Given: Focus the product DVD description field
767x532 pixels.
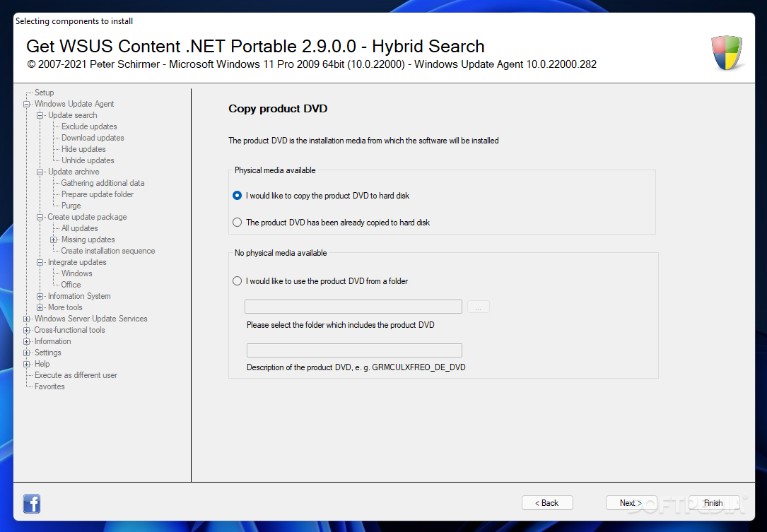Looking at the screenshot, I should (354, 350).
